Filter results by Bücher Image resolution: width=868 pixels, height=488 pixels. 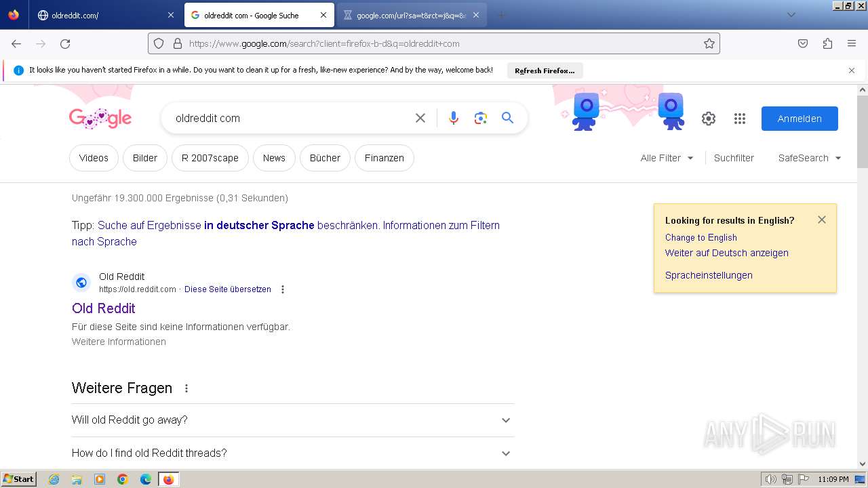pos(325,158)
